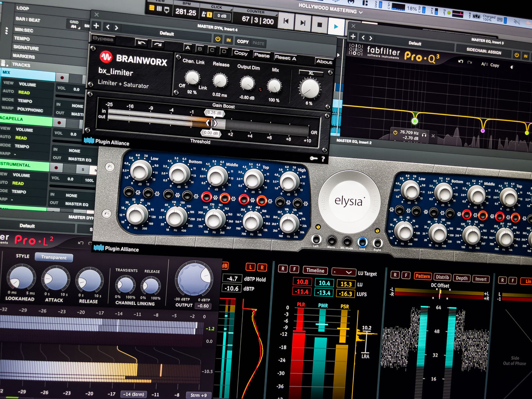
Task: Open the Timeline tab in loudness meter
Action: click(315, 270)
